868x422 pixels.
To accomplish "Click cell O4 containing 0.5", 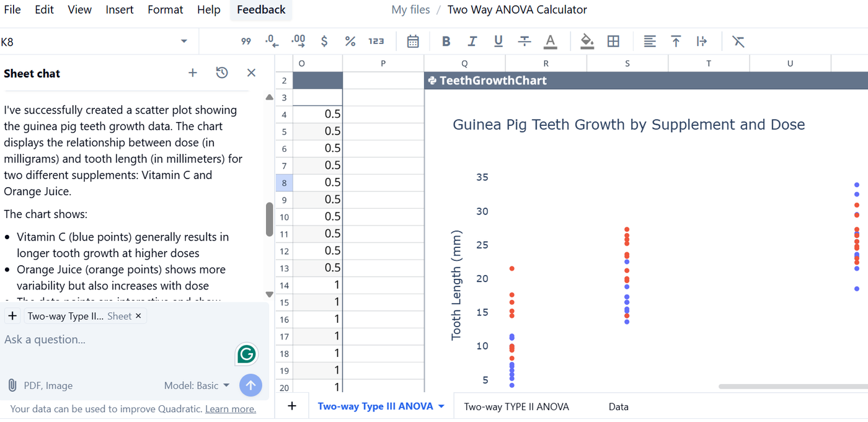I will [x=317, y=115].
